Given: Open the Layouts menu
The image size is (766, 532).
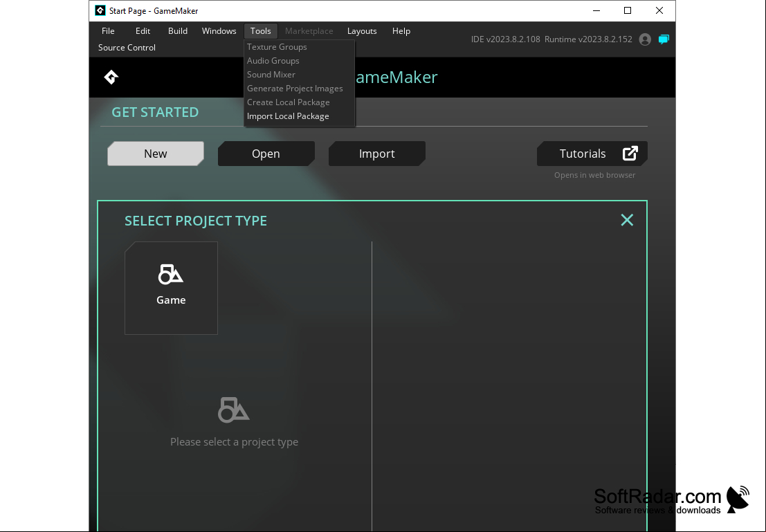Looking at the screenshot, I should 362,30.
